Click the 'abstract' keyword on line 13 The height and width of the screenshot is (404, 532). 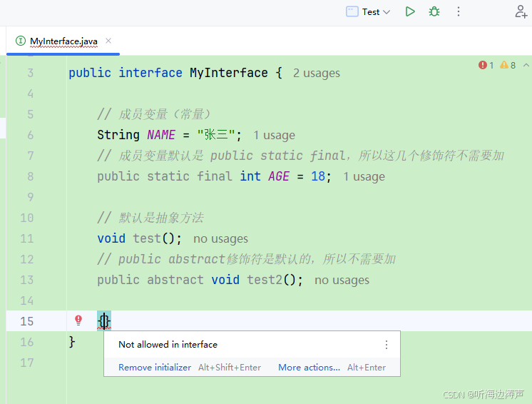tap(175, 280)
